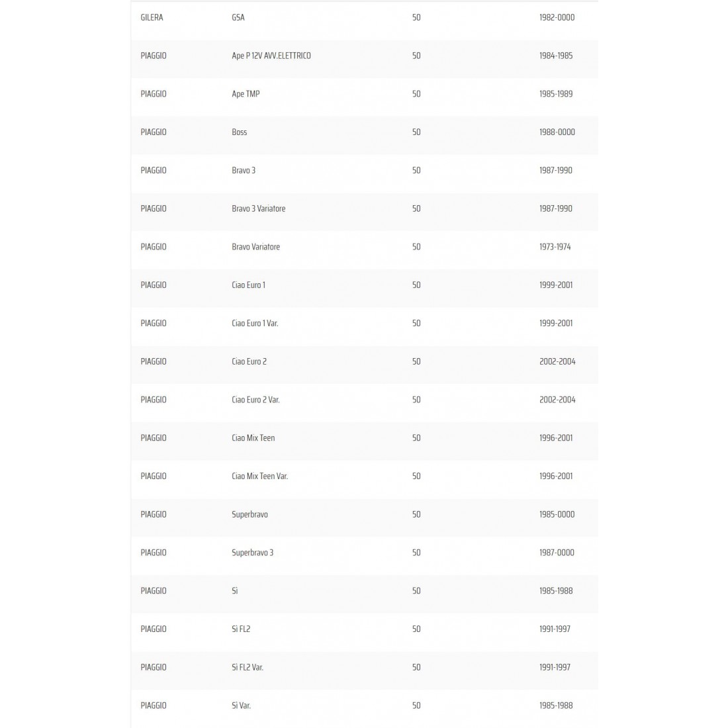Image resolution: width=728 pixels, height=728 pixels.
Task: Click the Superbravo 3 model name
Action: [252, 553]
